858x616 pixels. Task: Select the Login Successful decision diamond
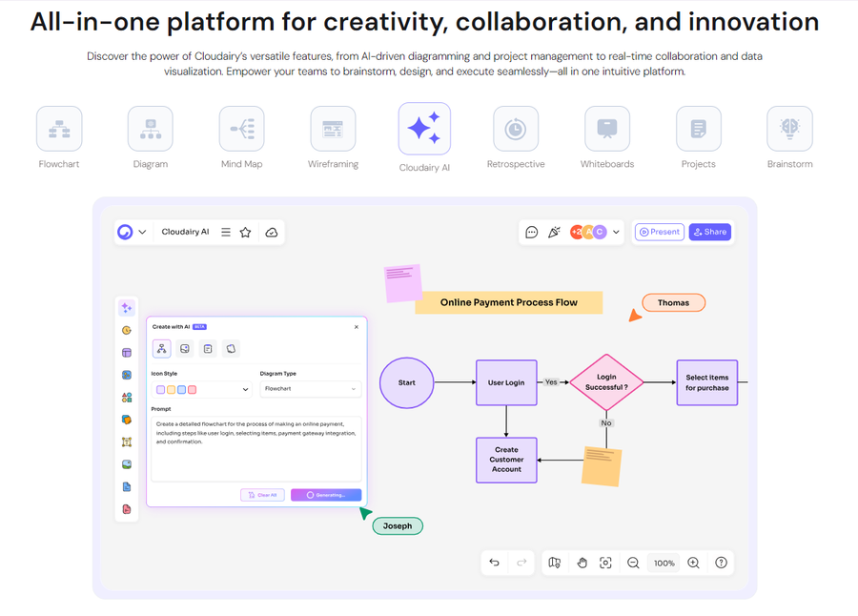click(x=606, y=382)
